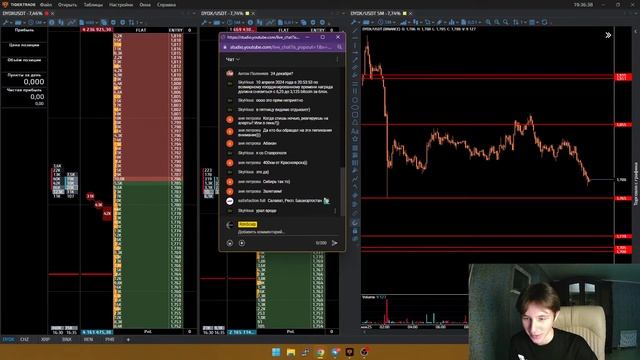The height and width of the screenshot is (360, 640).
Task: Open the chart 5M timeframe dropdown
Action: 386,22
